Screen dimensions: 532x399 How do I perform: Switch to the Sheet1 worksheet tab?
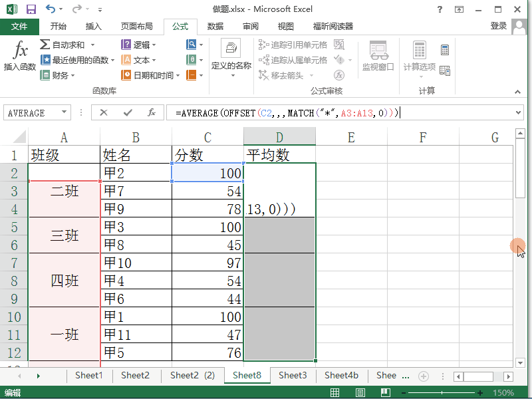pos(88,375)
